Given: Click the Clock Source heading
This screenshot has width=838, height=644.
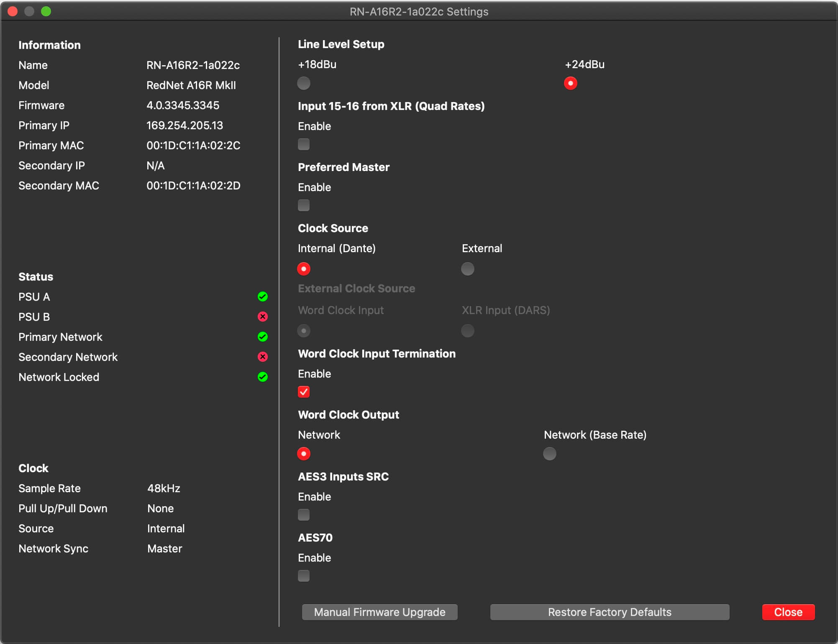Looking at the screenshot, I should click(x=333, y=228).
